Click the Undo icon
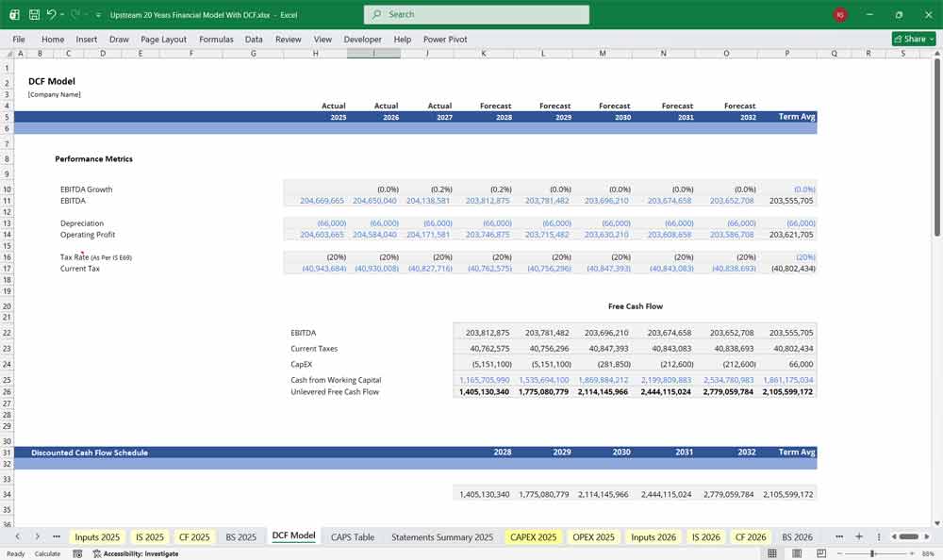943x560 pixels. 53,13
